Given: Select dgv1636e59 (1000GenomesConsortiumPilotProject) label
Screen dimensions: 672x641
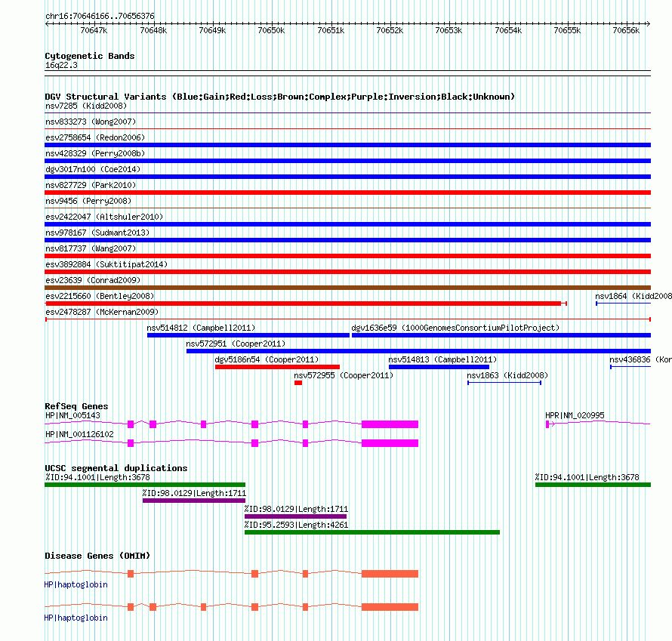Looking at the screenshot, I should (x=455, y=328).
